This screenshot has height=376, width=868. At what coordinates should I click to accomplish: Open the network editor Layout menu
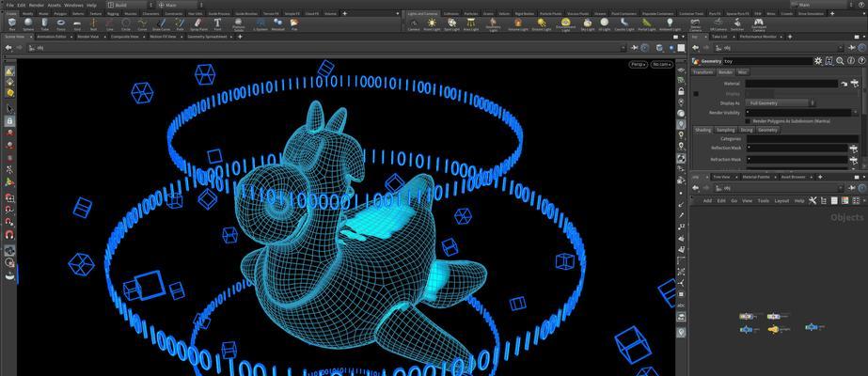click(781, 201)
